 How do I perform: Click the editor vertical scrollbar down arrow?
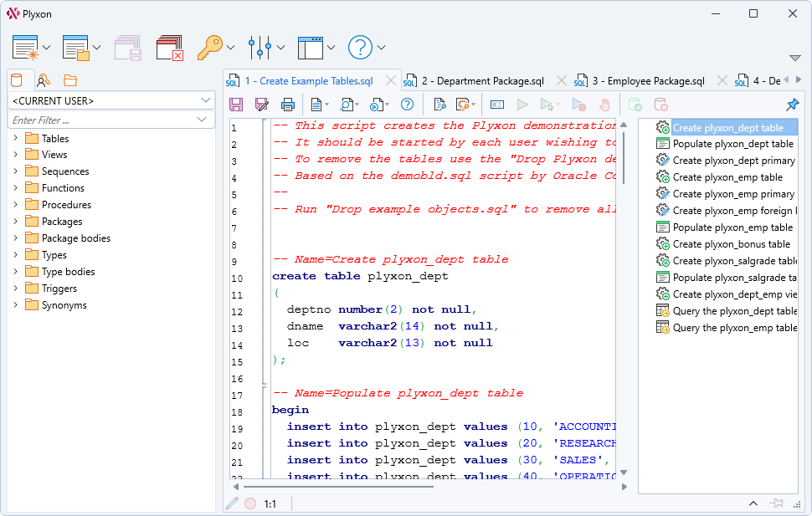point(624,472)
